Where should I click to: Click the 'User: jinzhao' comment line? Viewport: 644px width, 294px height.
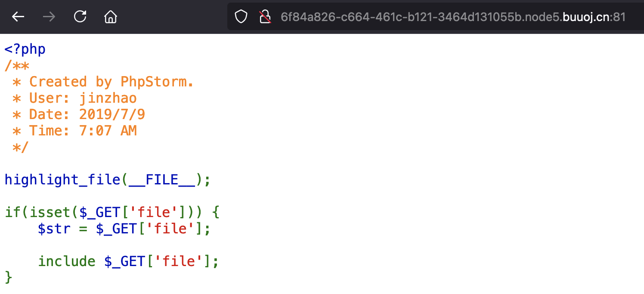(83, 98)
